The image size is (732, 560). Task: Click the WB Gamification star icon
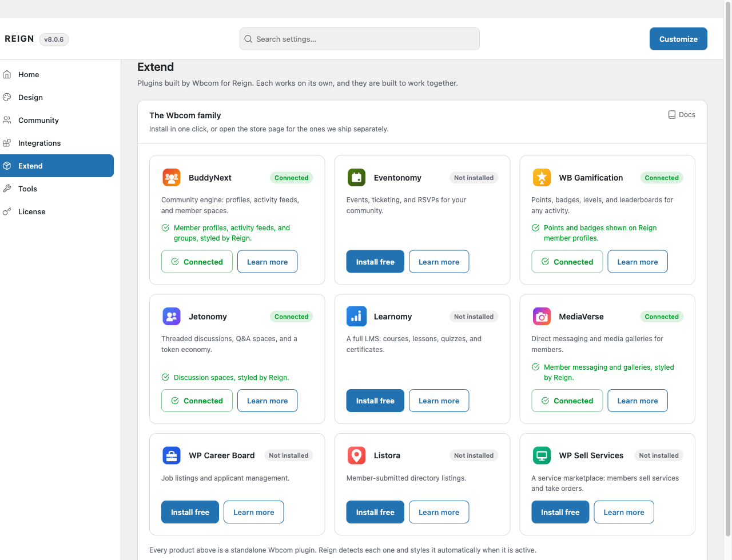542,178
